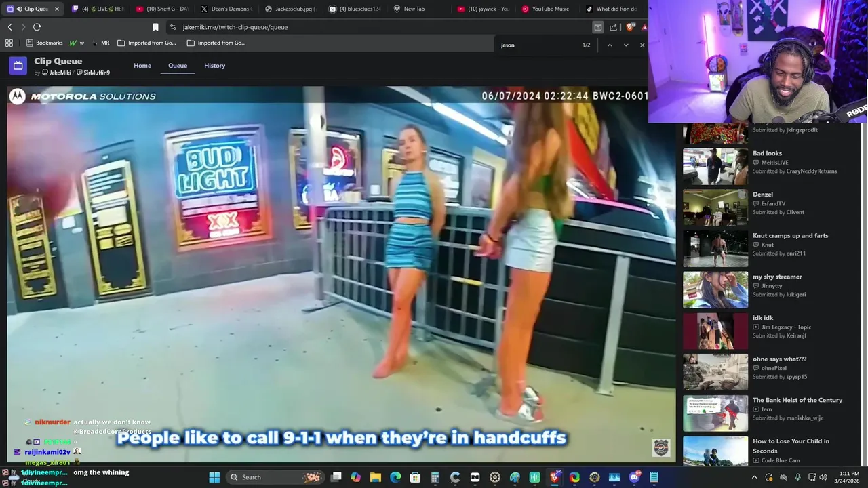Click the microphone icon in system tray
Screen dimensions: 868x488
(x=797, y=477)
